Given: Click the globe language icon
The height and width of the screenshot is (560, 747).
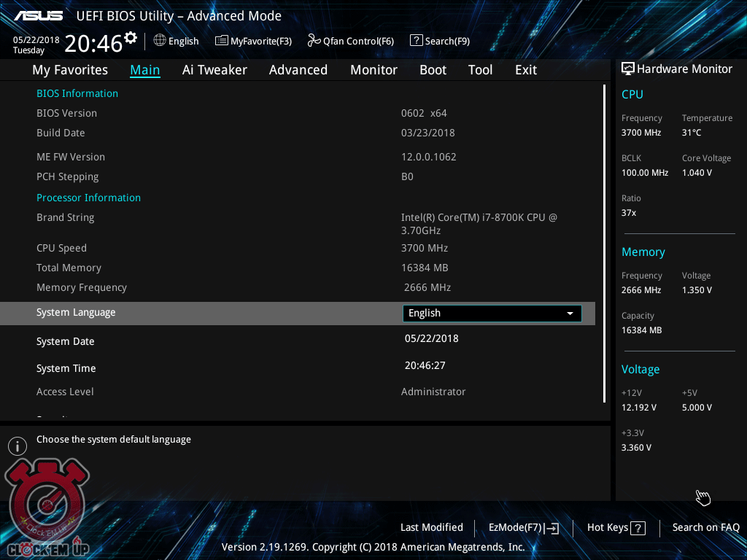Looking at the screenshot, I should click(x=160, y=41).
